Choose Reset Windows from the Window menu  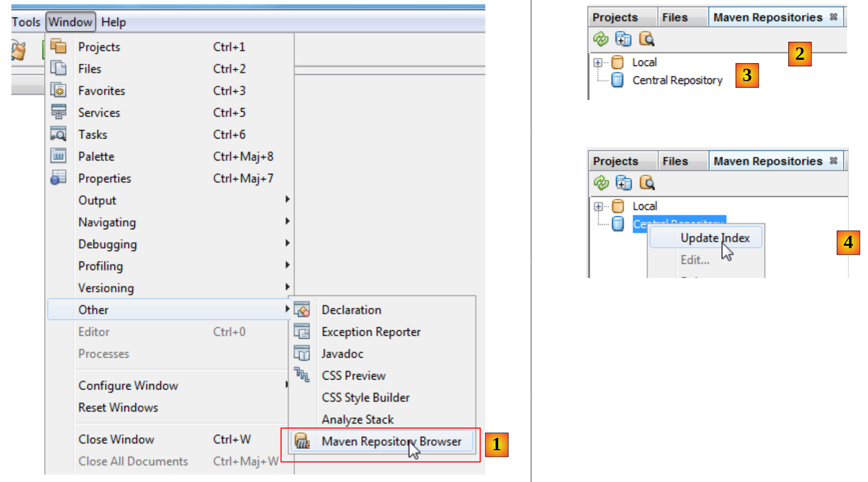pyautogui.click(x=118, y=408)
